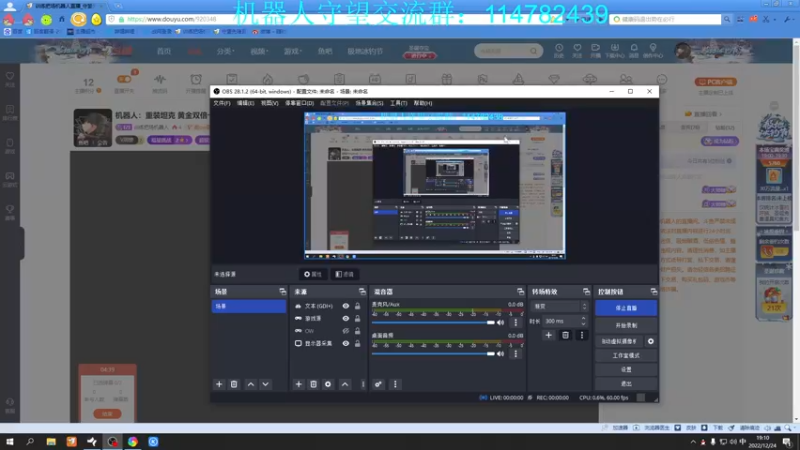Viewport: 800px width, 450px height.
Task: Open the scene transition type dropdown
Action: [559, 307]
